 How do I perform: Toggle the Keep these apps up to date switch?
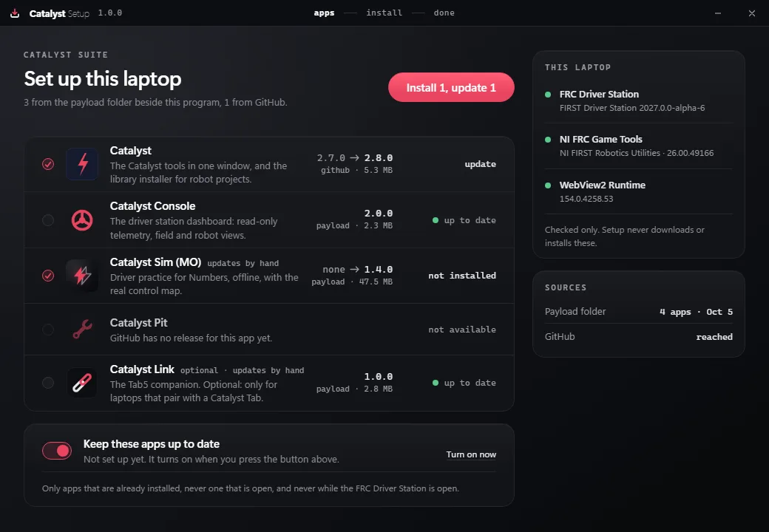(x=57, y=451)
